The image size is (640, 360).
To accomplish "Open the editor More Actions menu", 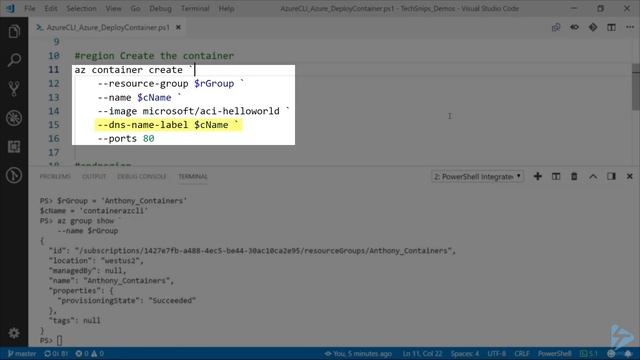I will coord(630,27).
